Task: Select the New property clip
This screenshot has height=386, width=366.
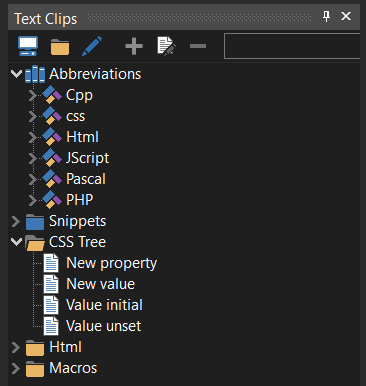Action: click(112, 264)
